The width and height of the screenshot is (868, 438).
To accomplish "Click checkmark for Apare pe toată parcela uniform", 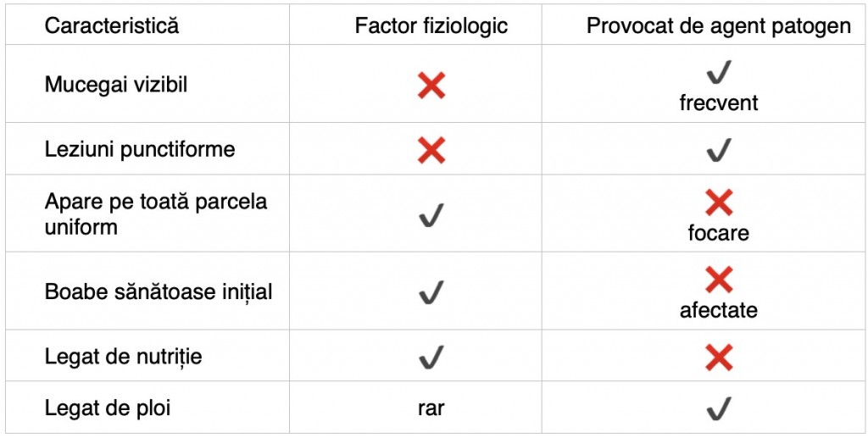I will (431, 216).
